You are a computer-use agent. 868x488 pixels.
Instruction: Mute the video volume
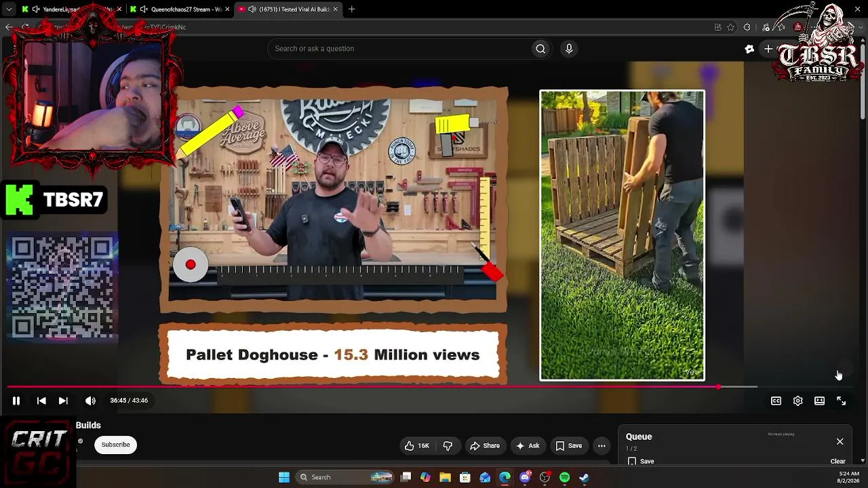click(90, 401)
